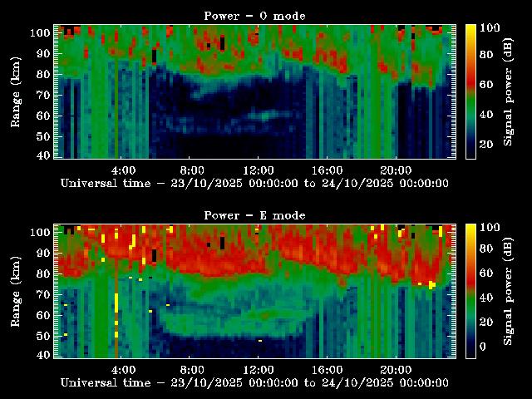This screenshot has height=399, width=532.
Task: Click the Signal power (dB) label beside E mode colorbar
Action: coord(509,291)
